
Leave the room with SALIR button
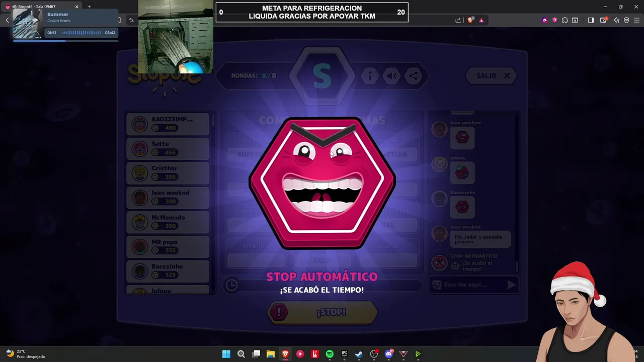click(491, 75)
